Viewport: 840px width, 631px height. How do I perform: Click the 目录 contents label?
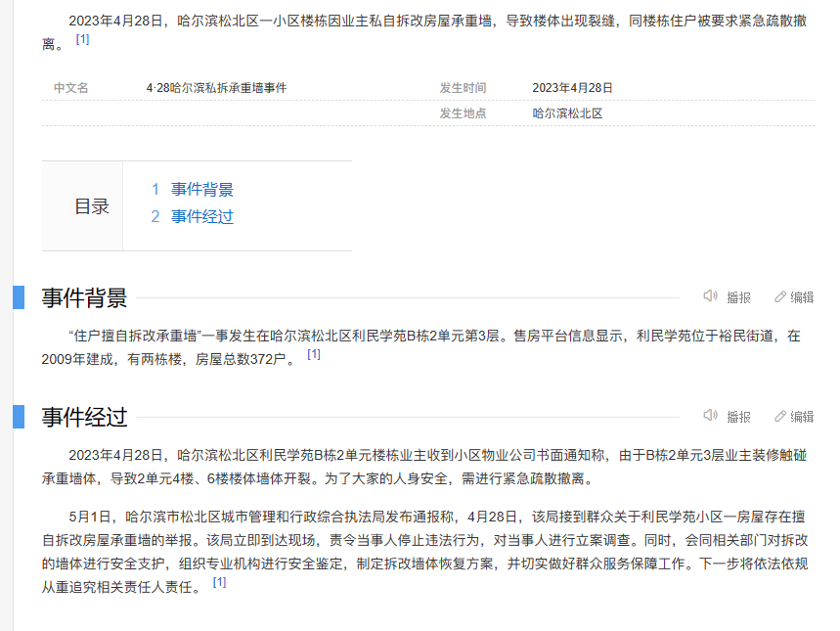coord(92,206)
